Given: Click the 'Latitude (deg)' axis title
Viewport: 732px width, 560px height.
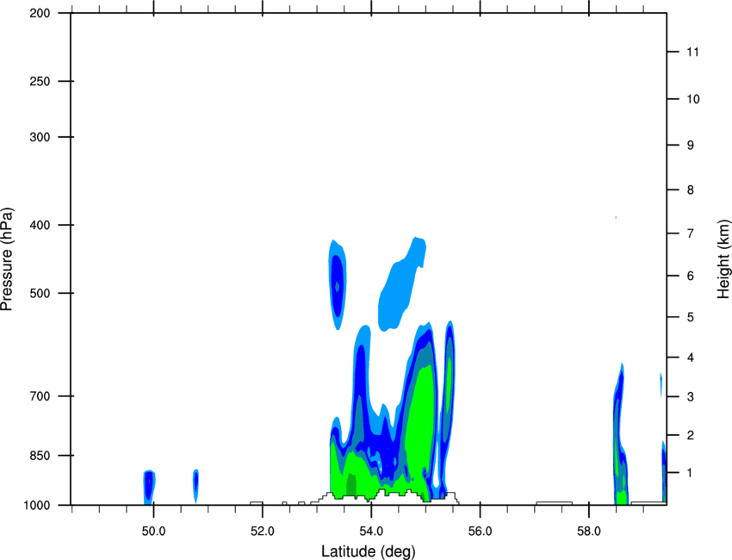Looking at the screenshot, I should (x=369, y=551).
